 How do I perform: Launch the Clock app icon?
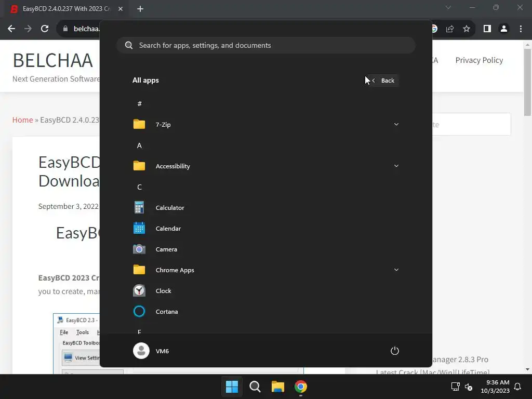(x=139, y=291)
